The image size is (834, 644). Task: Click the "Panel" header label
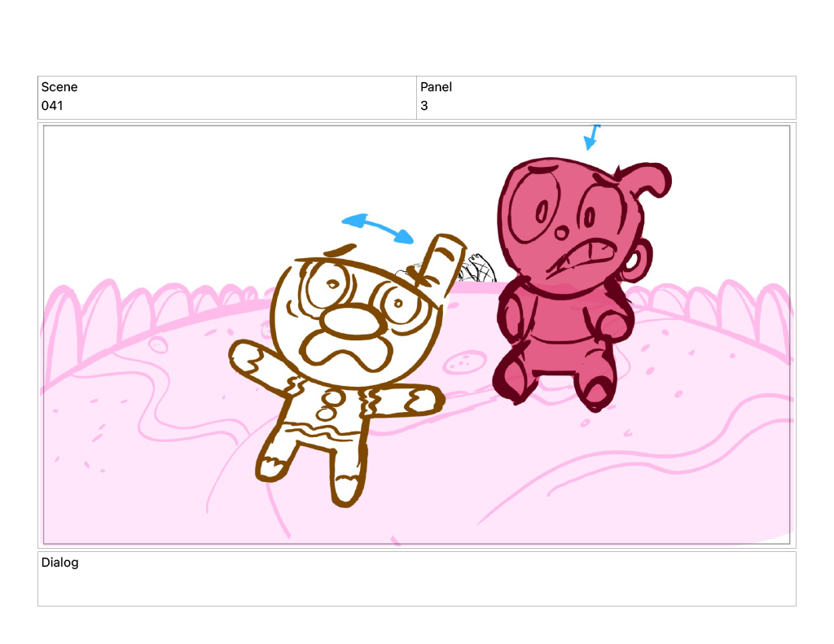pyautogui.click(x=436, y=87)
